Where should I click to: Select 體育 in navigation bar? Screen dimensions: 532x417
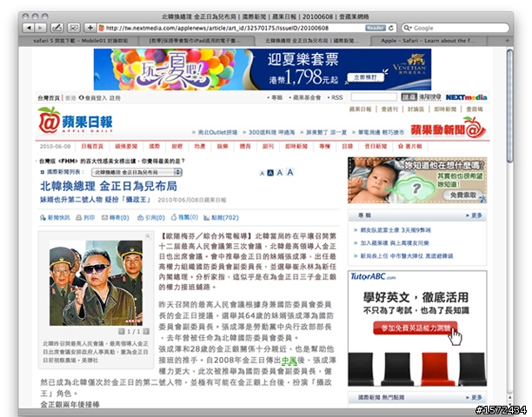pyautogui.click(x=245, y=147)
